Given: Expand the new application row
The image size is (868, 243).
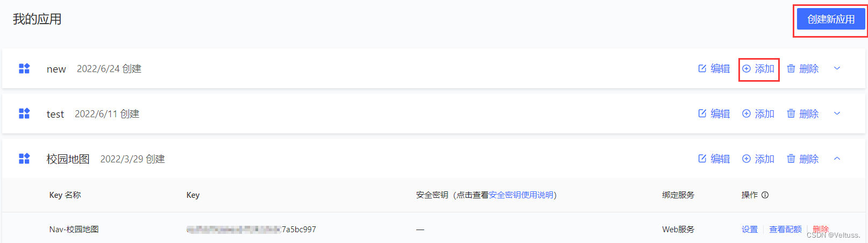Looking at the screenshot, I should point(837,68).
